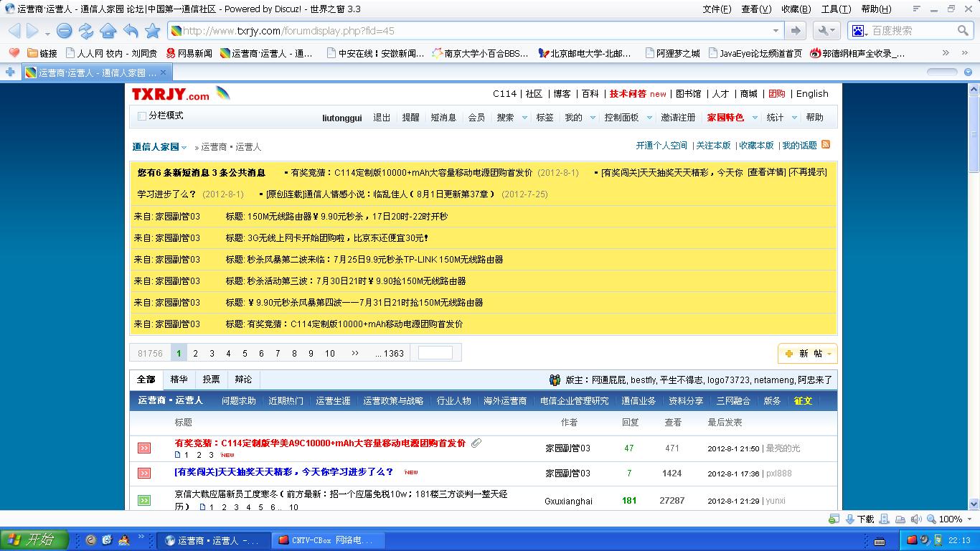Open the thread [有奖闯关]天天抽奖天天精彩
Image resolution: width=980 pixels, height=551 pixels.
click(283, 471)
